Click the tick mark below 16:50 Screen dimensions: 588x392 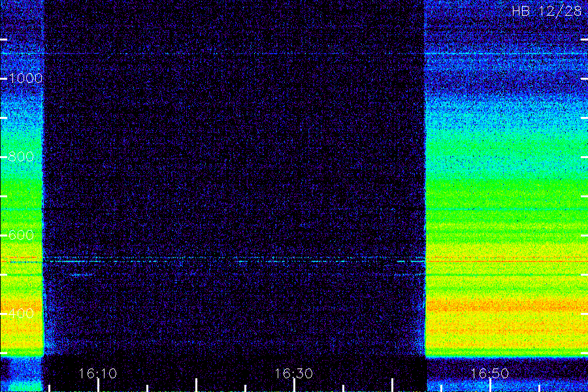tap(490, 385)
